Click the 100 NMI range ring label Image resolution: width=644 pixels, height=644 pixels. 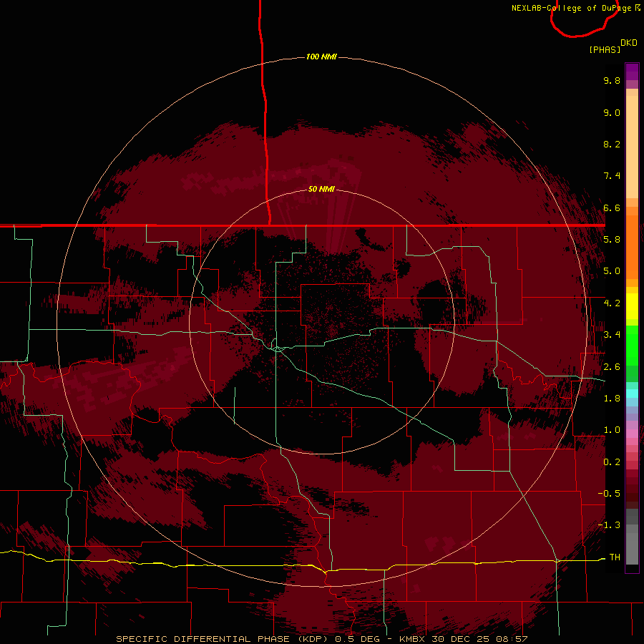pos(321,57)
